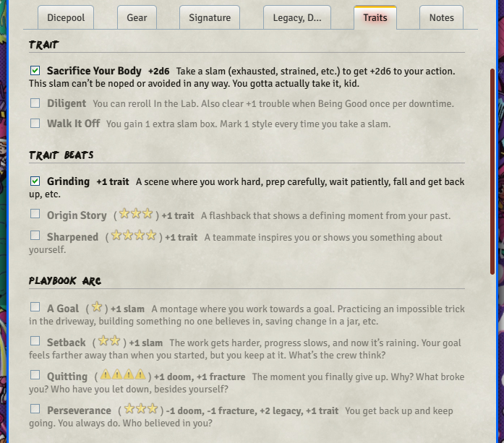
Task: Click the two stars beside Setback
Action: coord(109,342)
